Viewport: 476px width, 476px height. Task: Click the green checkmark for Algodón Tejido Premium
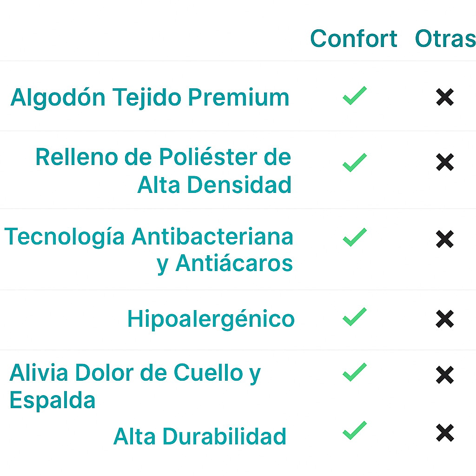(x=355, y=96)
